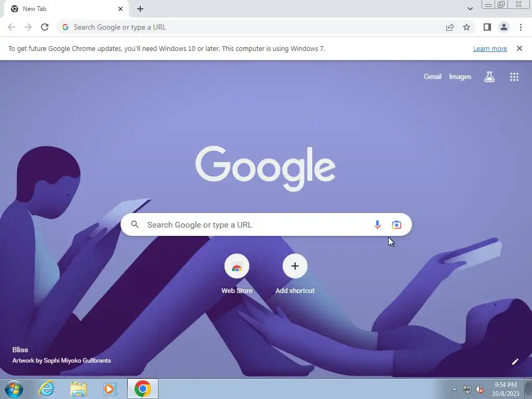The image size is (532, 399).
Task: Open a new tab with the plus button
Action: coord(140,9)
